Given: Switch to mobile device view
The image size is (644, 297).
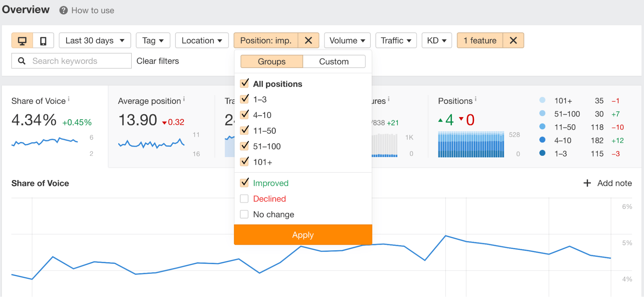Looking at the screenshot, I should (x=43, y=41).
